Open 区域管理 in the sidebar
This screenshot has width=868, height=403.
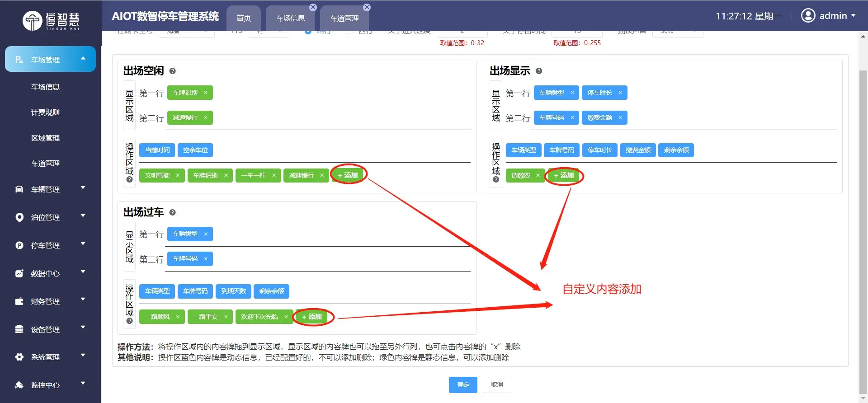point(45,138)
